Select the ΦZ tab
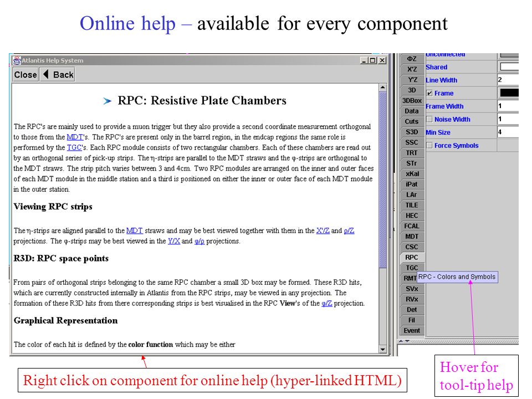532x399 pixels. (x=412, y=59)
